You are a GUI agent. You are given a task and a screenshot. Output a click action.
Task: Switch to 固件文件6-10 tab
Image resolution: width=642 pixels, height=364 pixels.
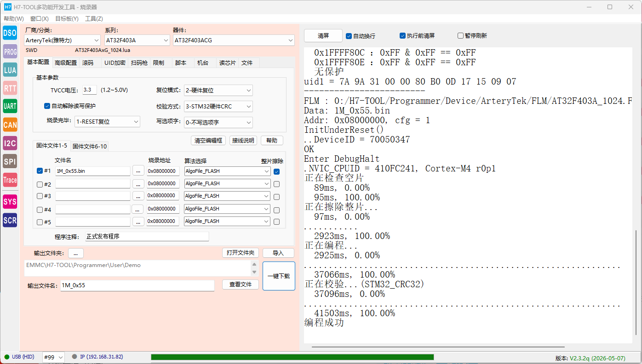tap(90, 147)
